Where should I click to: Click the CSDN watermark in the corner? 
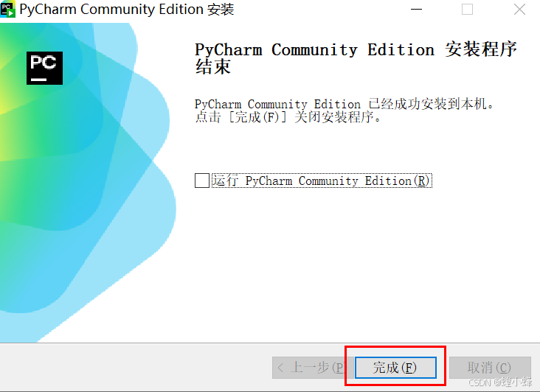tap(500, 382)
